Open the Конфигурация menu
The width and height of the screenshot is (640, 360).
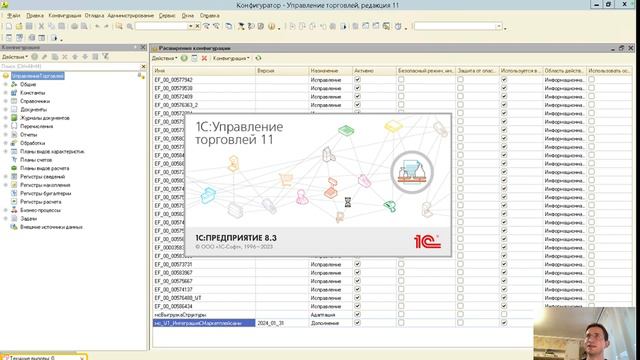coord(65,16)
